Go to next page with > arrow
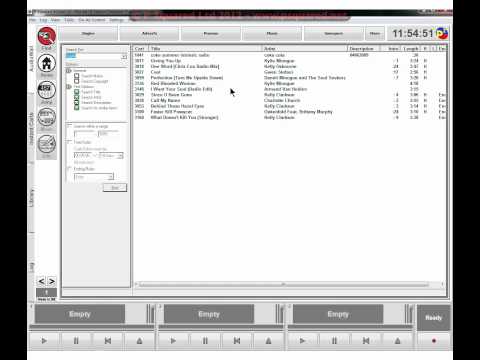The width and height of the screenshot is (480, 360). coord(52,281)
